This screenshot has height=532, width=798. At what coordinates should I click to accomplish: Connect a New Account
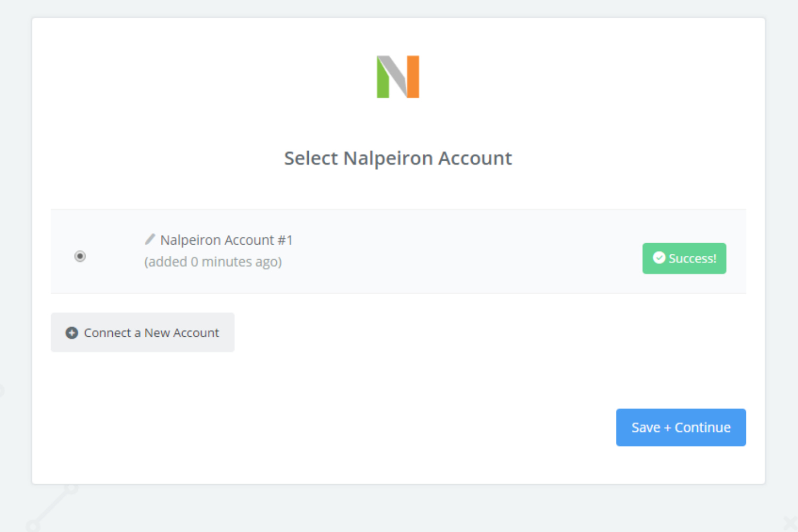point(143,332)
